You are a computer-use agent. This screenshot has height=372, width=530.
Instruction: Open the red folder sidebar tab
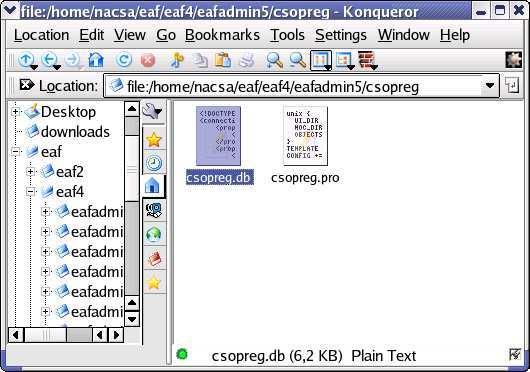154,258
